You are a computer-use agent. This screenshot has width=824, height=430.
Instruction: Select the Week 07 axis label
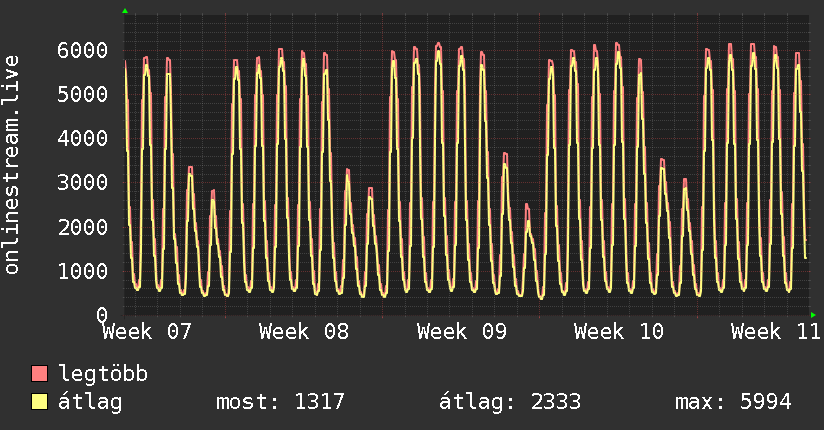147,332
